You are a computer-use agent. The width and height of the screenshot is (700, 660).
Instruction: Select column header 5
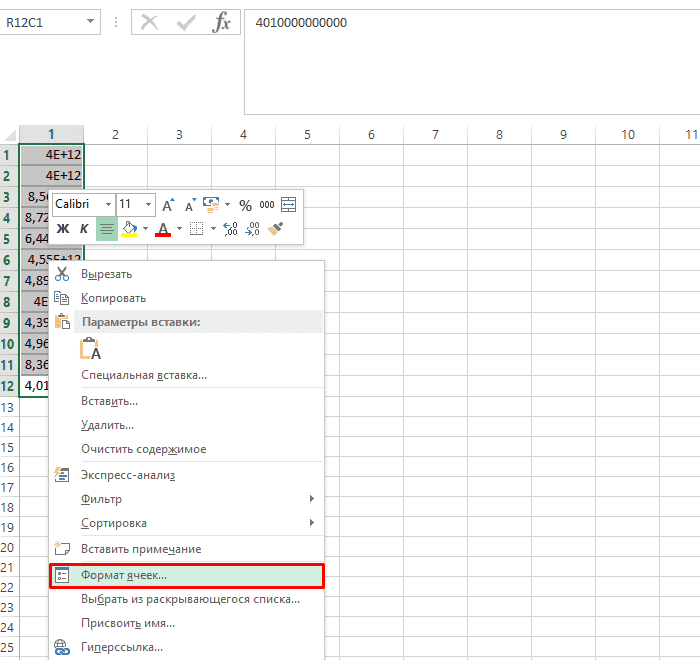[307, 134]
